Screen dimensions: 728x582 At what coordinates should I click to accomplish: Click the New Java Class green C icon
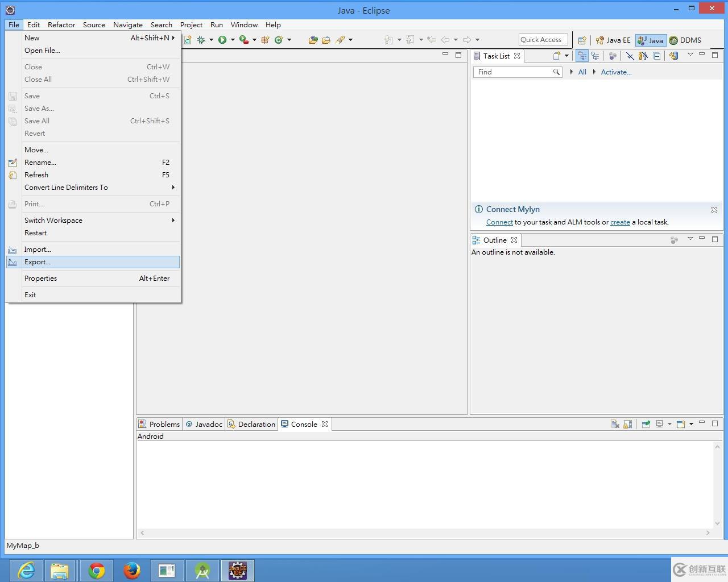279,40
